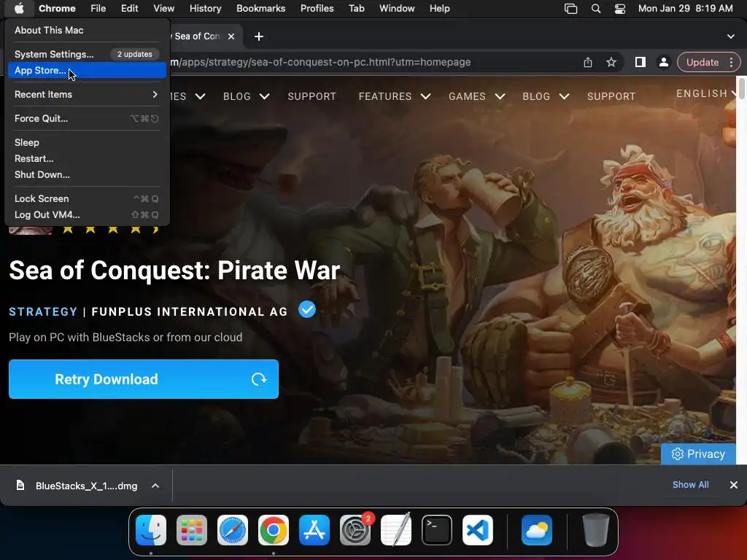This screenshot has height=560, width=747.
Task: Open the Chrome profile avatar icon
Action: pyautogui.click(x=664, y=63)
